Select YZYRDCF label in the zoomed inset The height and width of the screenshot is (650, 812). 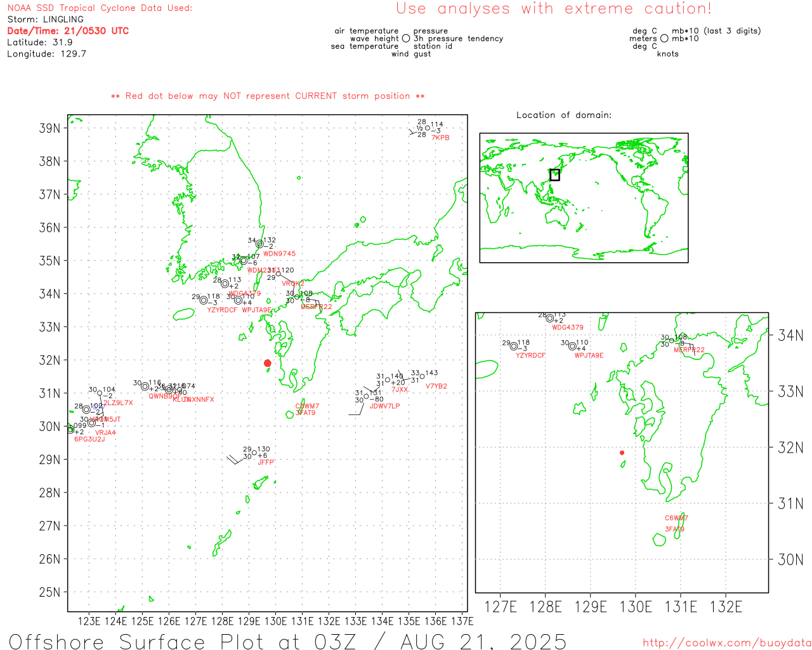[530, 355]
